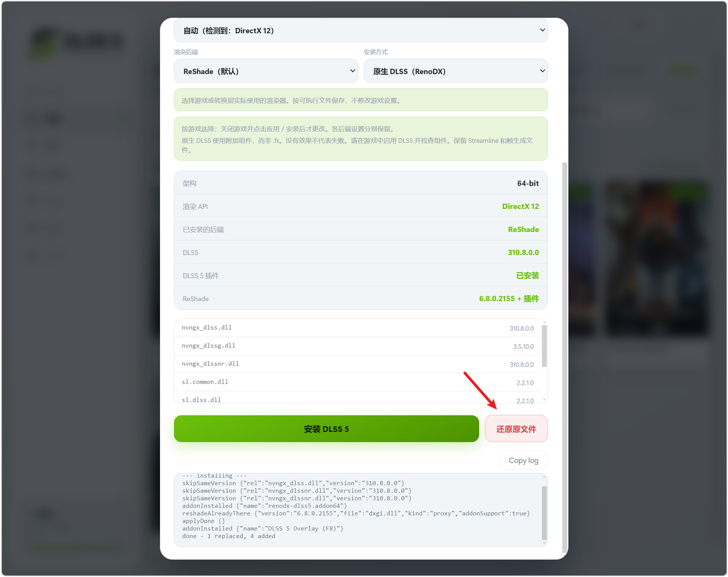
Task: Click the DLSS 310.8.0.0 version row
Action: click(x=361, y=252)
